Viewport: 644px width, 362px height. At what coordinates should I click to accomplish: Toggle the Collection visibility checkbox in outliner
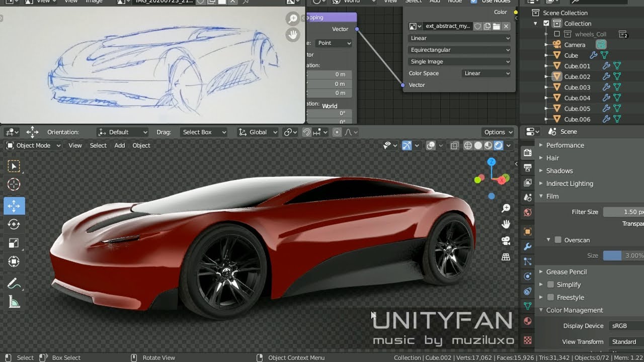click(x=546, y=24)
